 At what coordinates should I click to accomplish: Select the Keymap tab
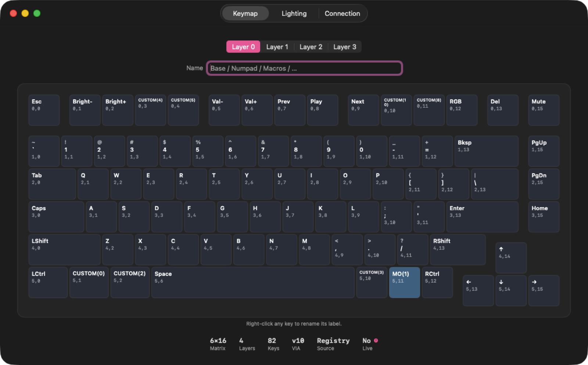click(x=245, y=14)
